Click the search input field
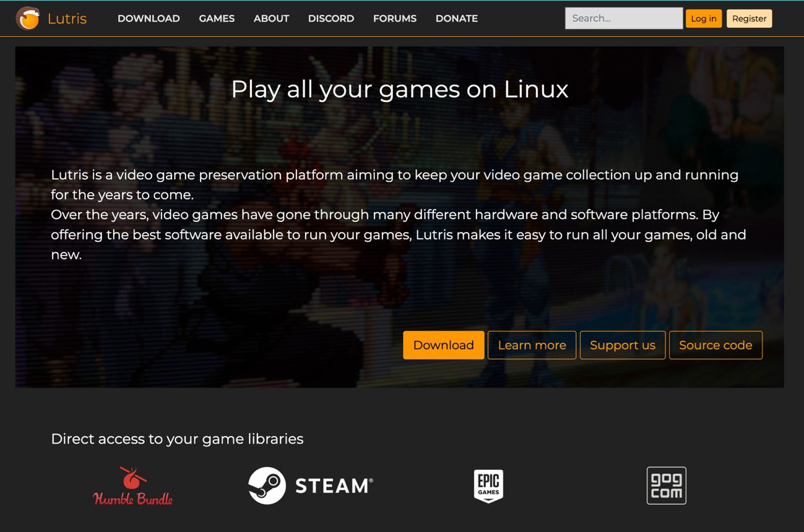Screen dimensions: 804x532 pos(623,18)
